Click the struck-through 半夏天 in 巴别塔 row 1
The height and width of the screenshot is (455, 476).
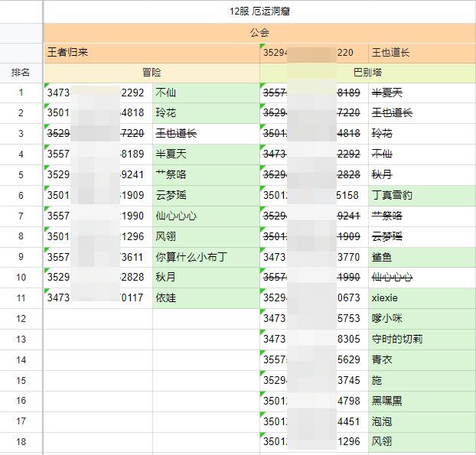click(x=422, y=93)
